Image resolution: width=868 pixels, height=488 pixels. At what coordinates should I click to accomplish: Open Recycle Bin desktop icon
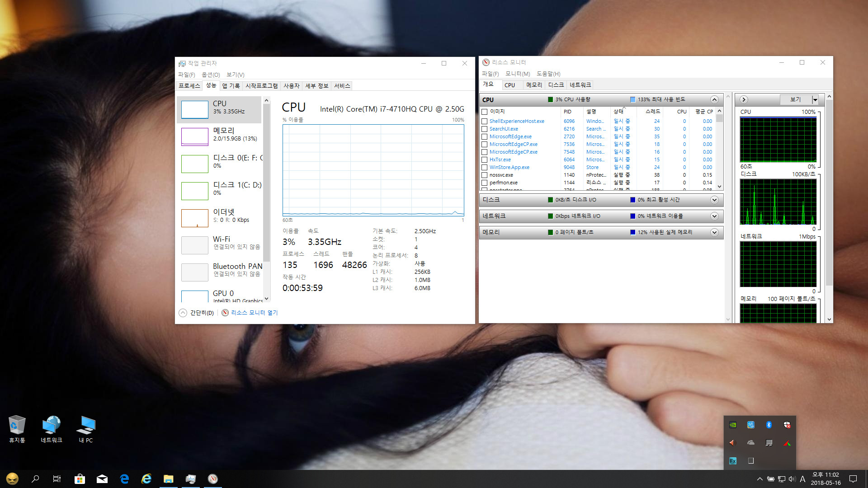17,429
